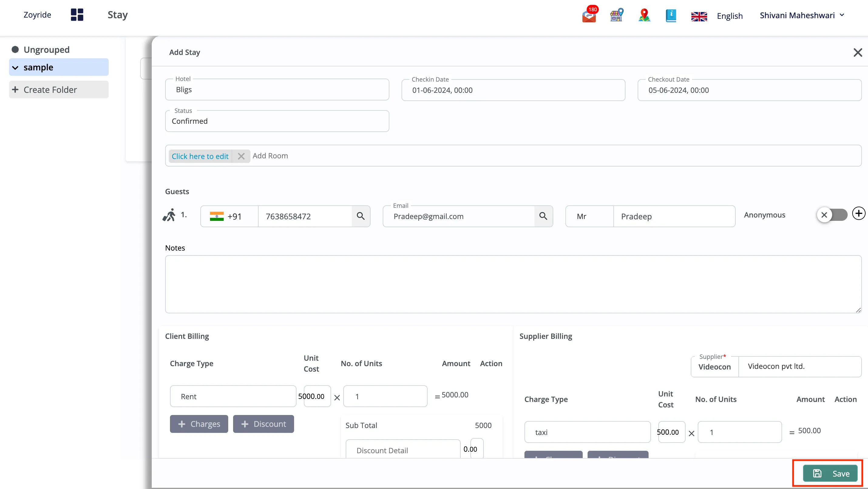Click client Amount value 5000.00
The height and width of the screenshot is (489, 868).
coord(455,395)
